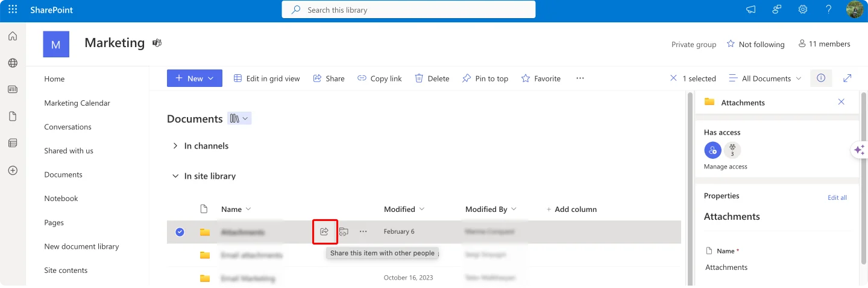Image resolution: width=868 pixels, height=288 pixels.
Task: Open the Modified column header dropdown
Action: click(x=404, y=210)
